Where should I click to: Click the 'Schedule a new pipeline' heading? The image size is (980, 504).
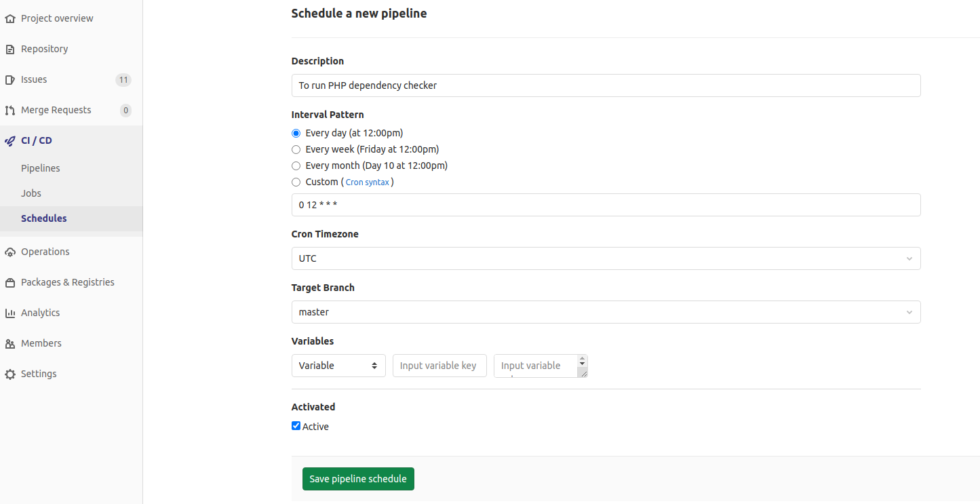[x=359, y=13]
